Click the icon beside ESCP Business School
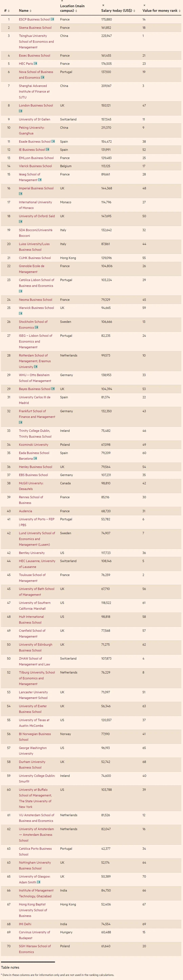 point(52,19)
